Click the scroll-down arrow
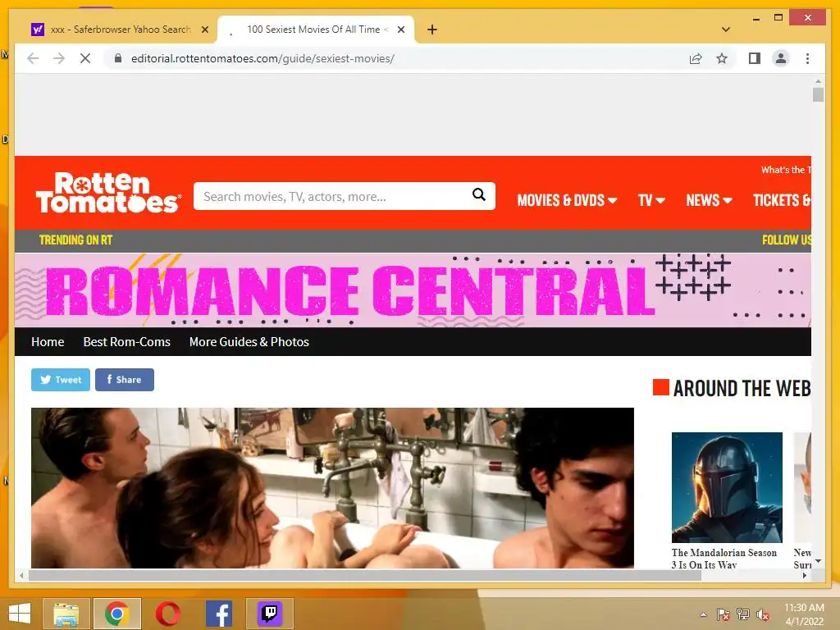Image resolution: width=840 pixels, height=630 pixels. coord(818,561)
